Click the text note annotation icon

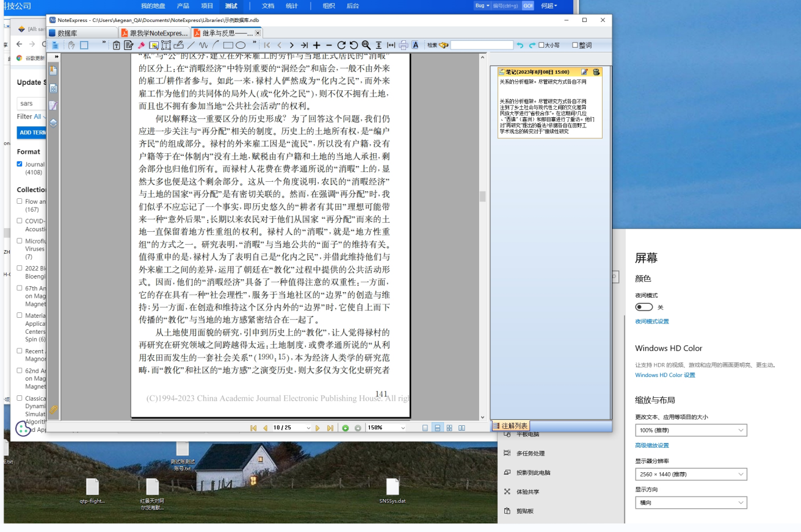[128, 45]
